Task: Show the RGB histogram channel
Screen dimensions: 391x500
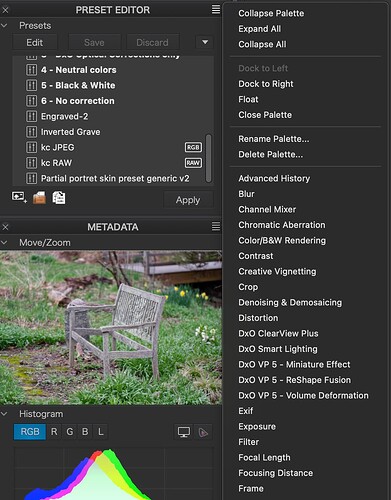Action: 30,432
